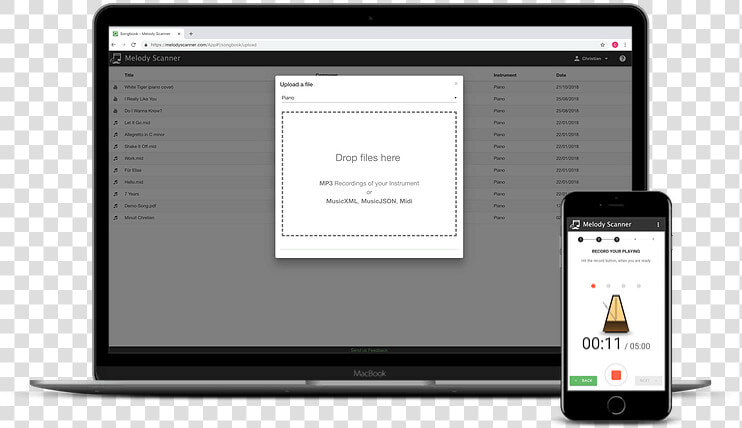Click the Do I Wanna Know? icon
Viewport: 742px width, 428px height.
[x=115, y=111]
